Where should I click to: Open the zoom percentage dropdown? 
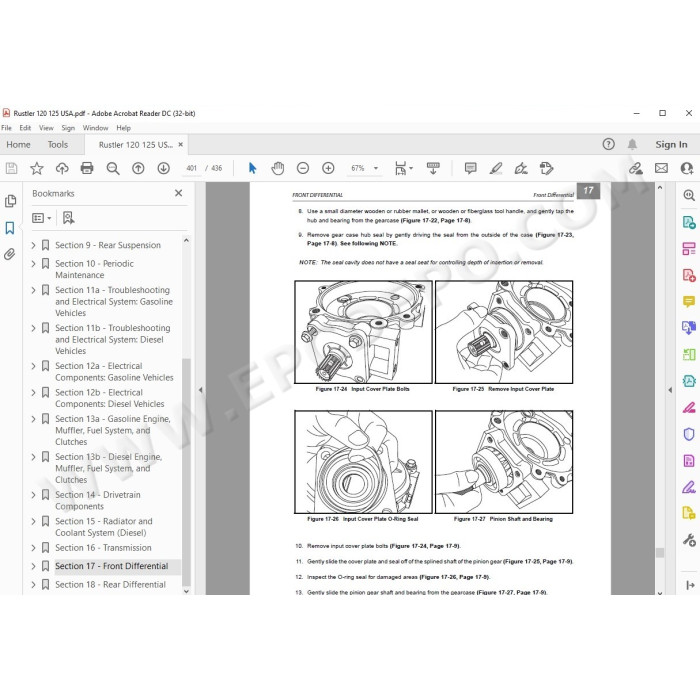tap(376, 168)
